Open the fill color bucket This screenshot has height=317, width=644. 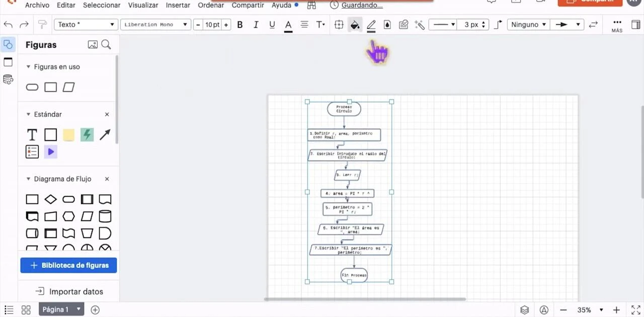(x=355, y=25)
